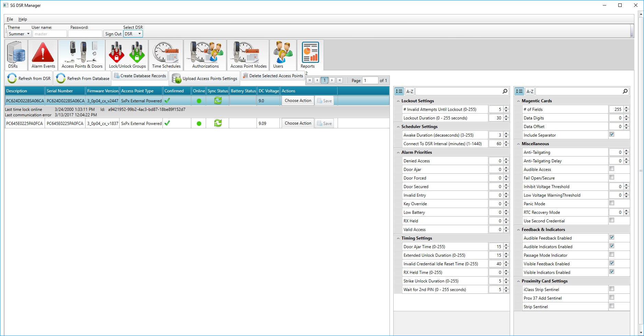The height and width of the screenshot is (336, 644).
Task: Open the Help menu
Action: pos(23,19)
